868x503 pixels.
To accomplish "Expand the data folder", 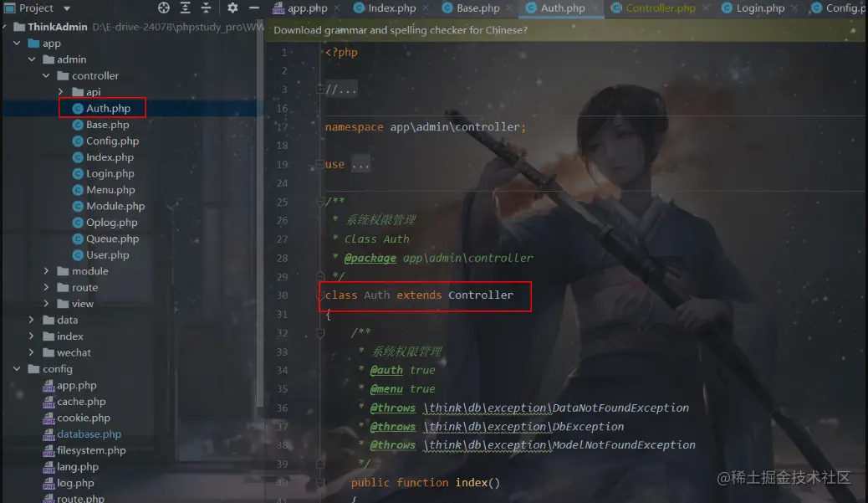I will (32, 321).
